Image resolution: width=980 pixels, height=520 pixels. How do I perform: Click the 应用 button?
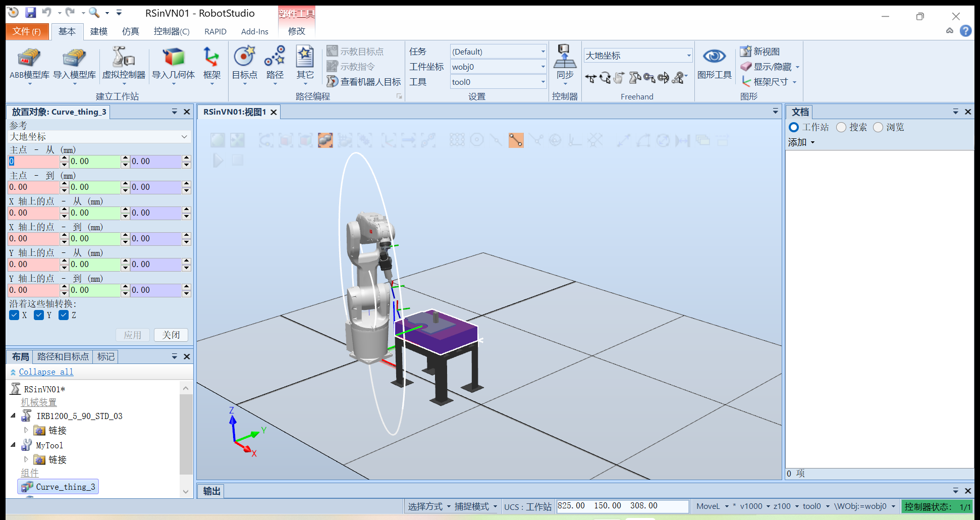(133, 335)
